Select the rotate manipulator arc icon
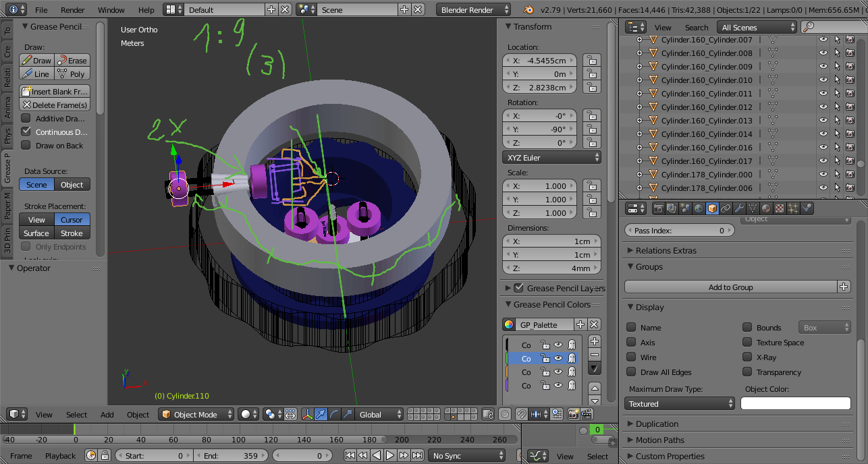This screenshot has width=868, height=464. pos(335,414)
